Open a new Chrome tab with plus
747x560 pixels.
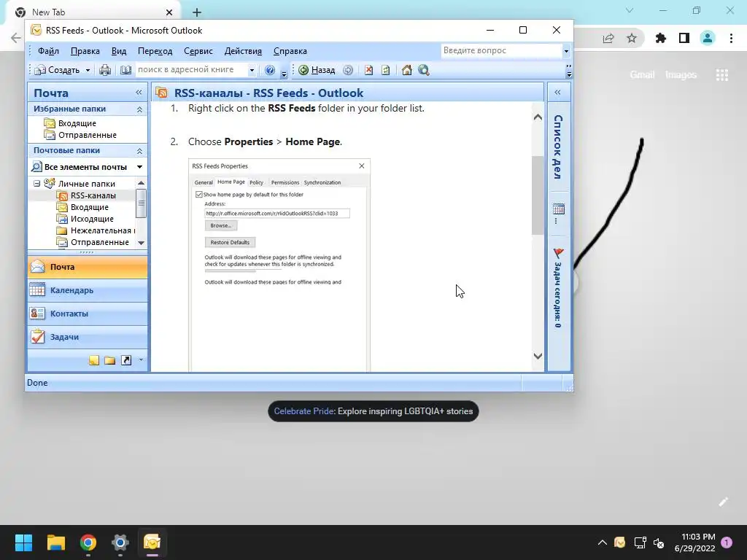tap(197, 12)
